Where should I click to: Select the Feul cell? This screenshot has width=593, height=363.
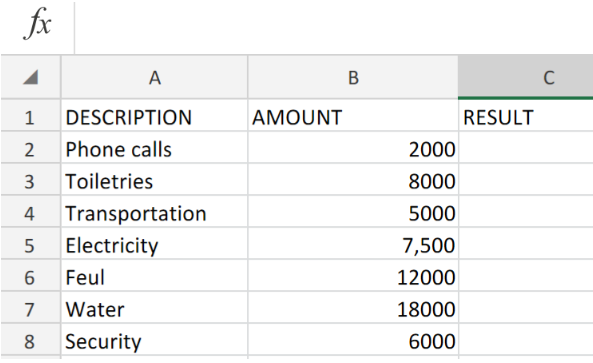tap(154, 276)
